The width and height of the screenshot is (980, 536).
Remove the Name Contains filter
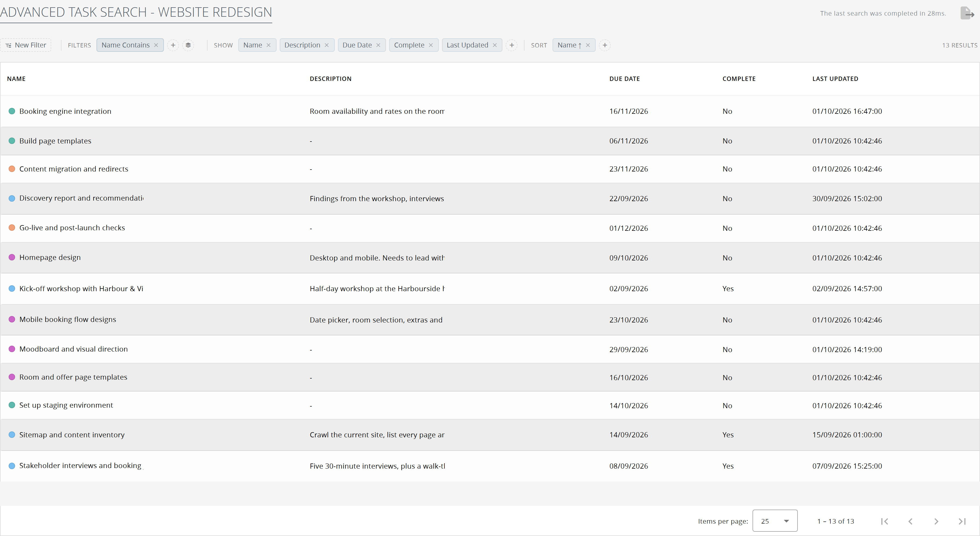pos(156,45)
